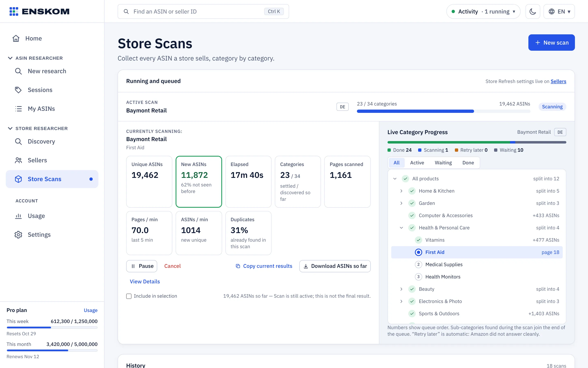Open Settings gear item
The width and height of the screenshot is (588, 368).
click(x=52, y=235)
